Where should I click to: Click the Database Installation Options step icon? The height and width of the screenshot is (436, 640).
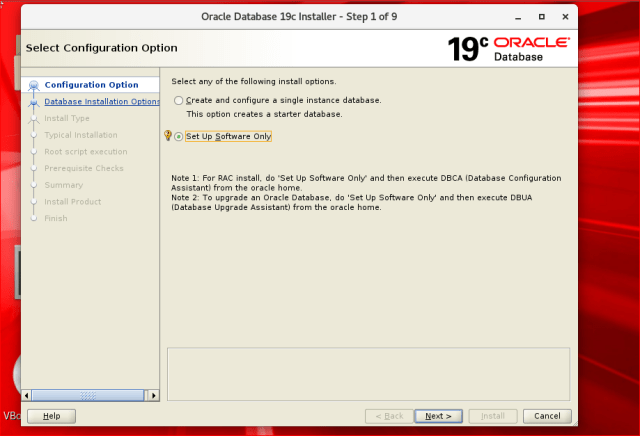click(33, 102)
